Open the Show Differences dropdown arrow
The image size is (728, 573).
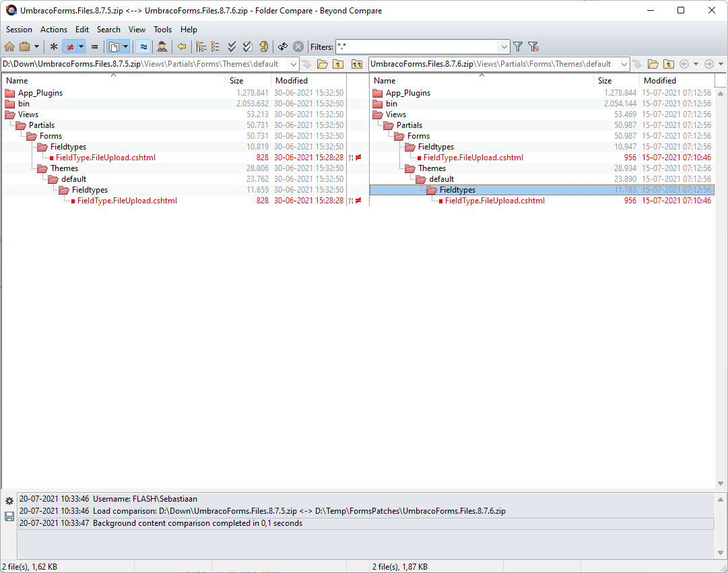81,46
